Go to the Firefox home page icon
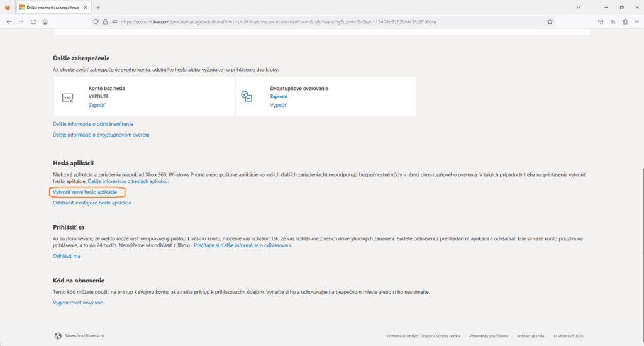This screenshot has width=644, height=346. tap(45, 21)
